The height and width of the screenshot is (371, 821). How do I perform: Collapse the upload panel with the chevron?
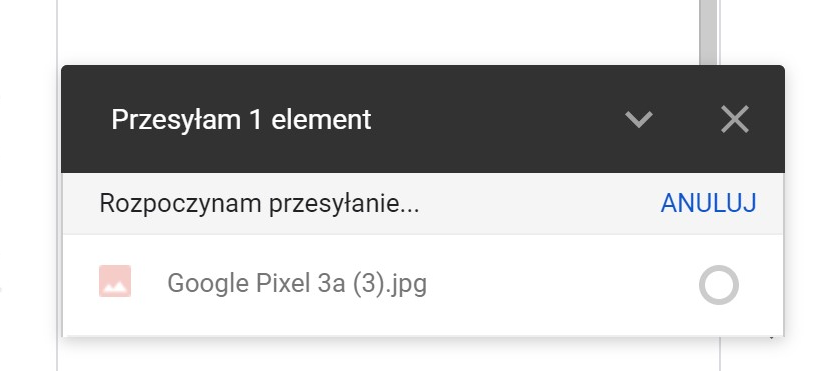pos(639,120)
